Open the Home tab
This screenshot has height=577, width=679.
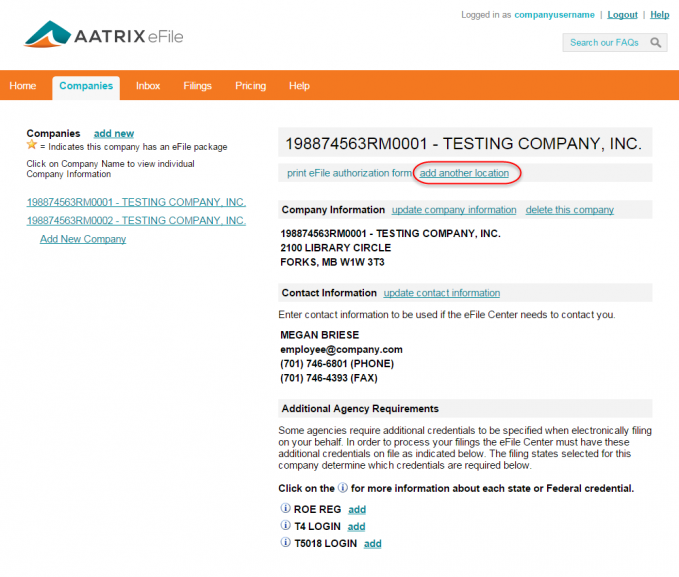pyautogui.click(x=23, y=86)
